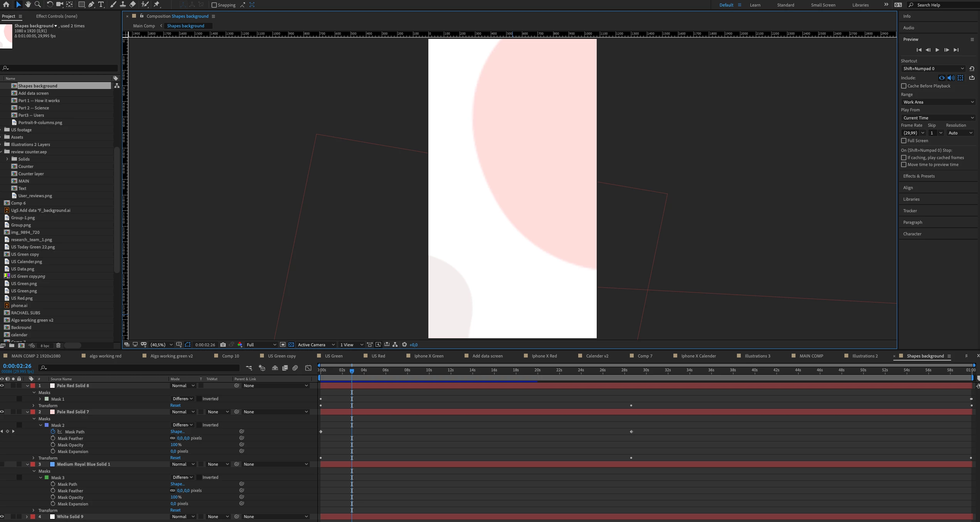Click Reset for Pale Red Solid 8 Transform
The height and width of the screenshot is (522, 980).
pos(175,405)
